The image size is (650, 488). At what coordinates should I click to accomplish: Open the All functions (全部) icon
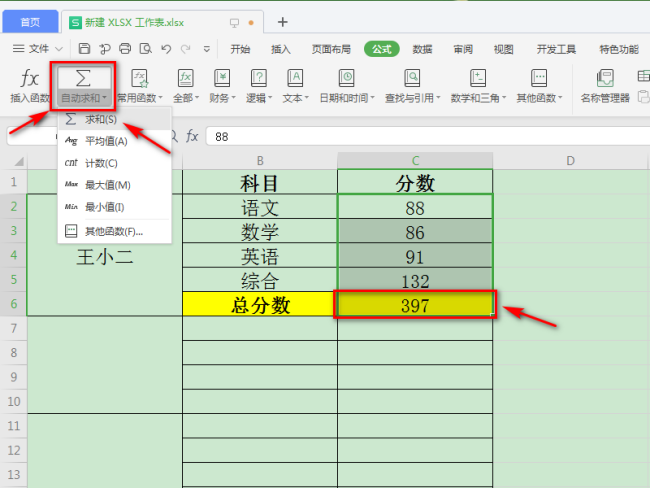(186, 78)
